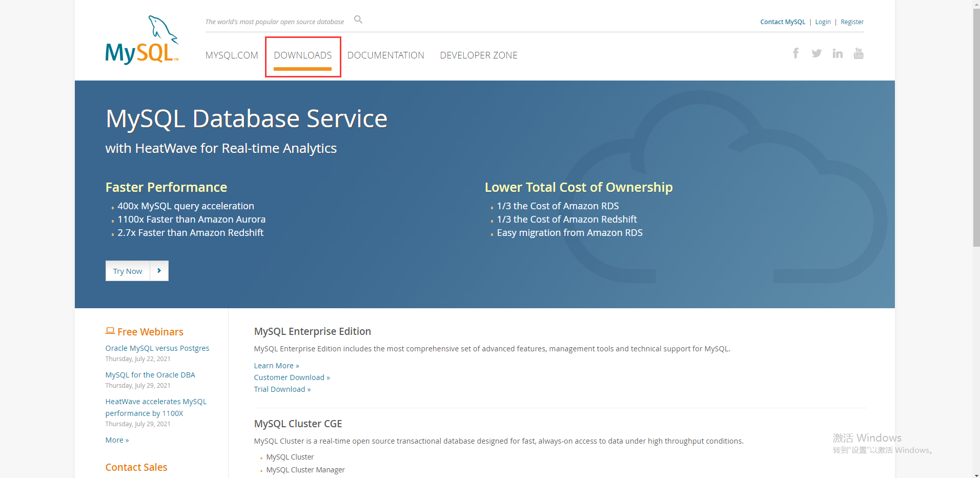The height and width of the screenshot is (478, 980).
Task: Click the scrollbar up arrow
Action: 976,4
